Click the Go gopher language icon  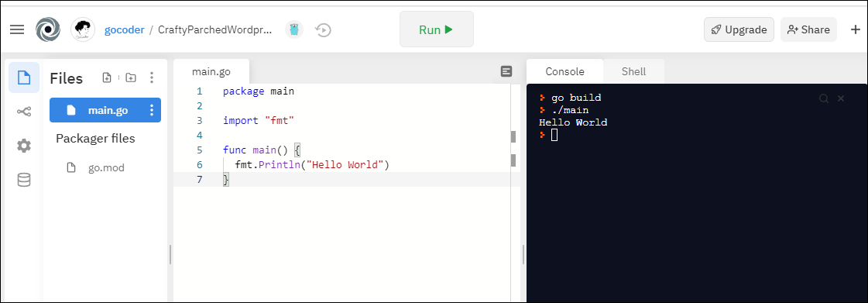point(294,30)
